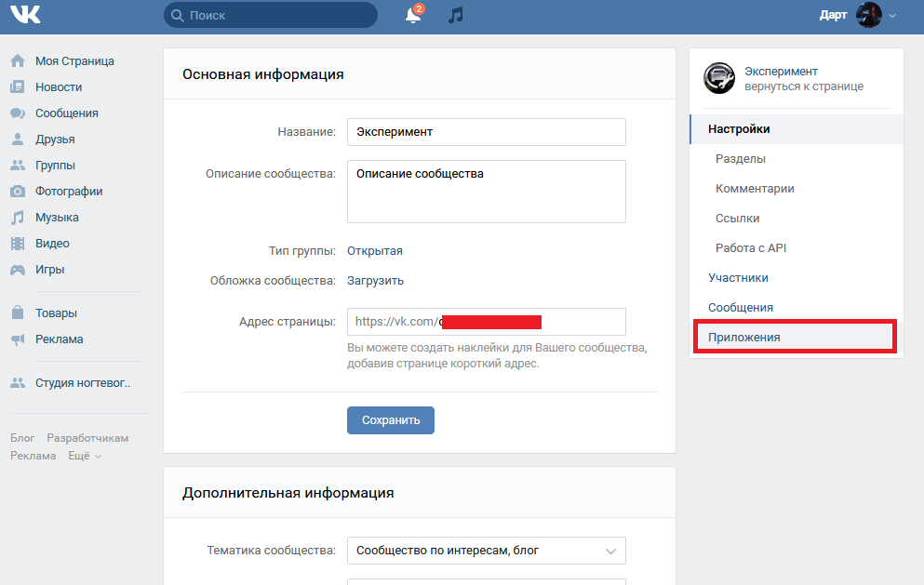Click the Название input field
This screenshot has height=585, width=924.
pos(486,132)
